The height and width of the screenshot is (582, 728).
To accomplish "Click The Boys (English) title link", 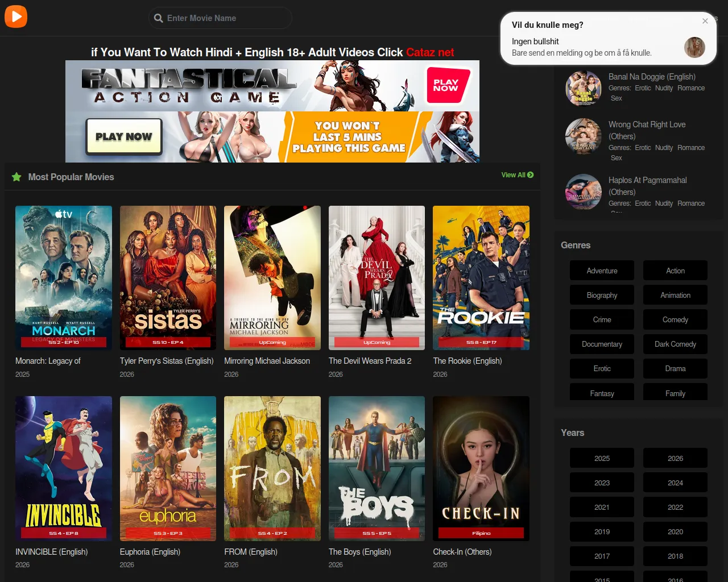I will click(x=360, y=552).
